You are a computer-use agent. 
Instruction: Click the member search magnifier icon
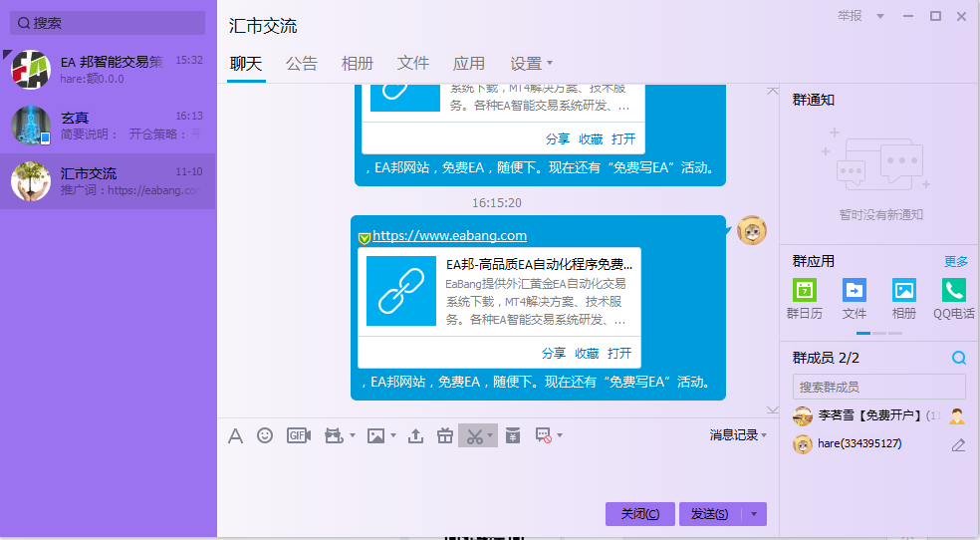click(x=958, y=358)
